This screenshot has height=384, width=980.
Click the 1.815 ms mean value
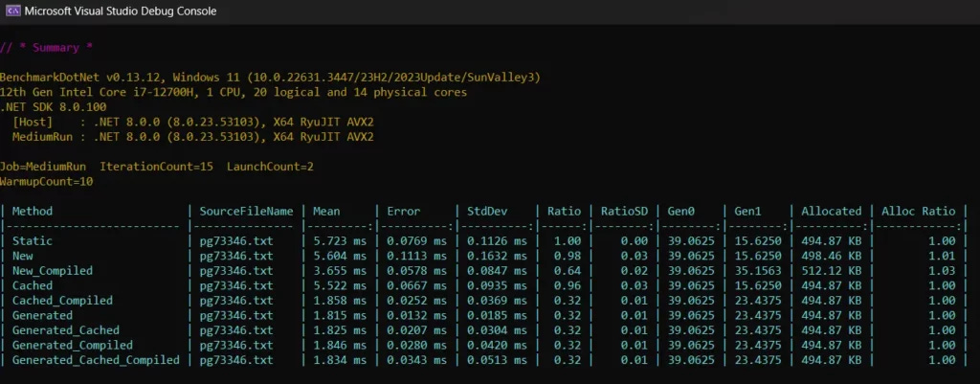(340, 315)
